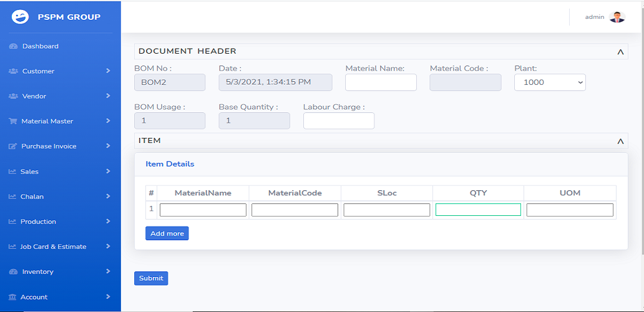
Task: Click the Purchase Invoice edit icon
Action: click(x=13, y=147)
